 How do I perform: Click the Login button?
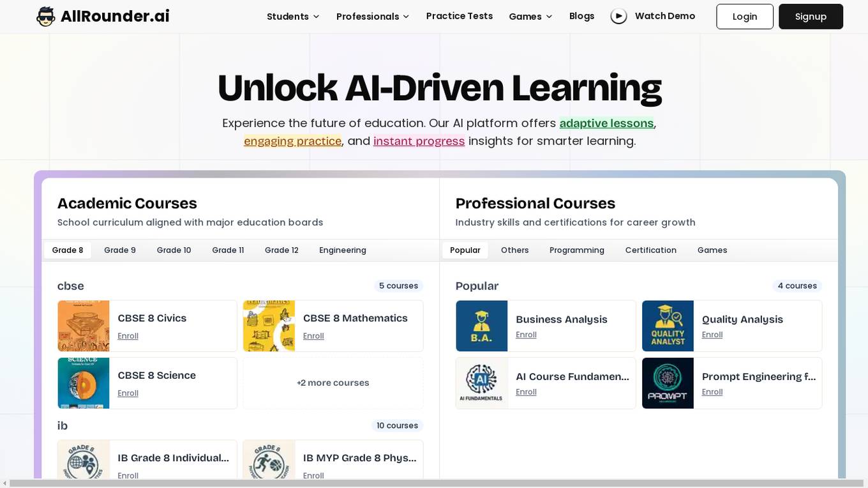coord(745,17)
